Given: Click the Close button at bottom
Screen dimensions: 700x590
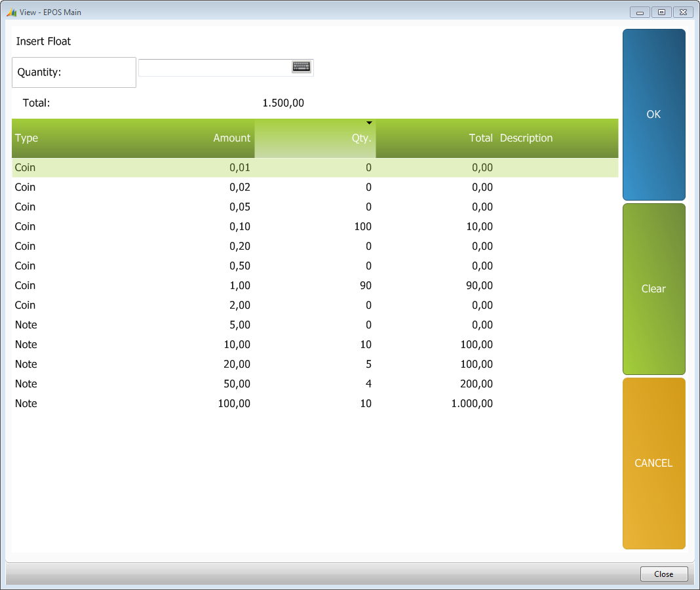Looking at the screenshot, I should (663, 574).
